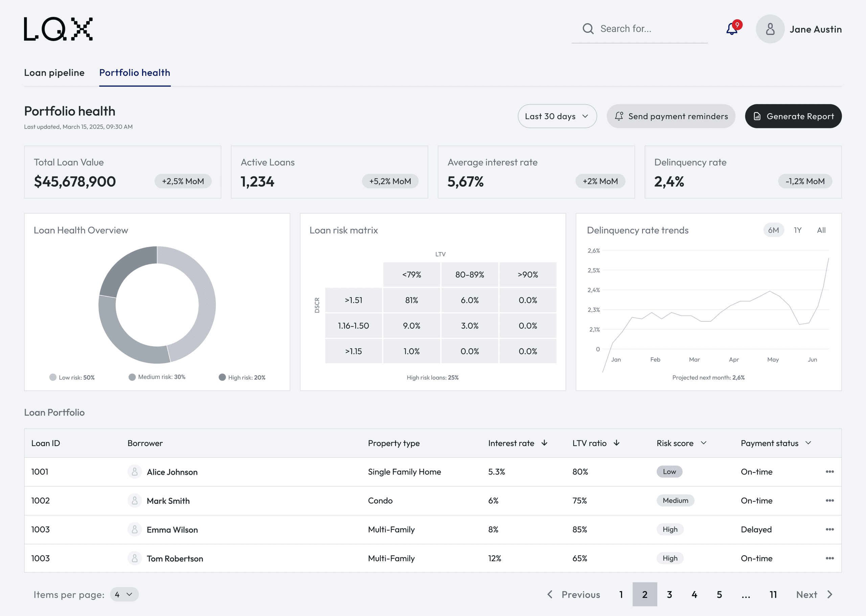
Task: Open Jane Austin's profile avatar
Action: click(x=770, y=29)
